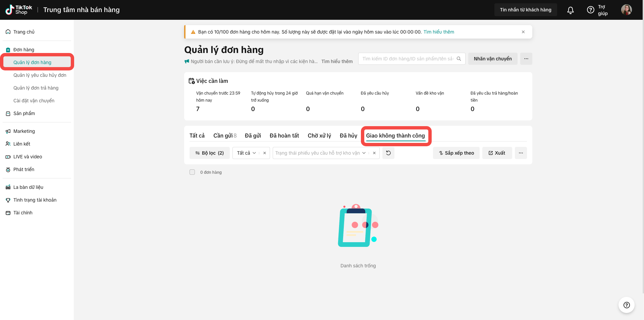The height and width of the screenshot is (320, 644).
Task: Dismiss the order limit warning banner
Action: [523, 32]
